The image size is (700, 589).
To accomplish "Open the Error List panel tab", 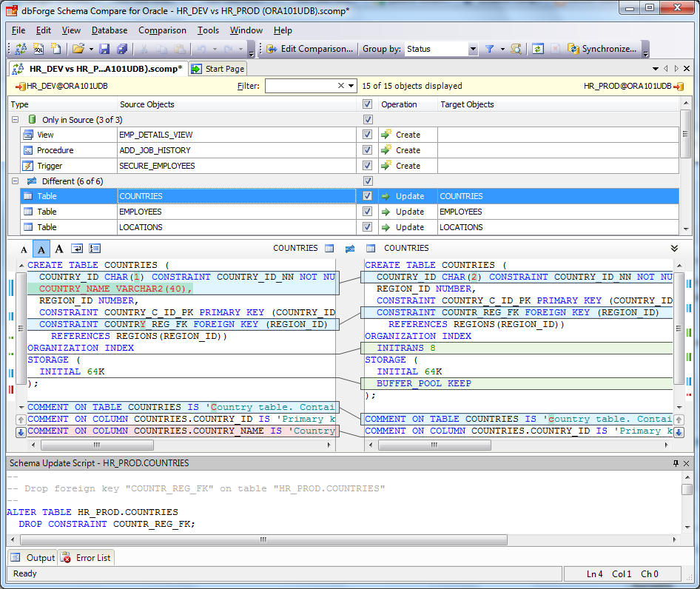I will tap(86, 558).
